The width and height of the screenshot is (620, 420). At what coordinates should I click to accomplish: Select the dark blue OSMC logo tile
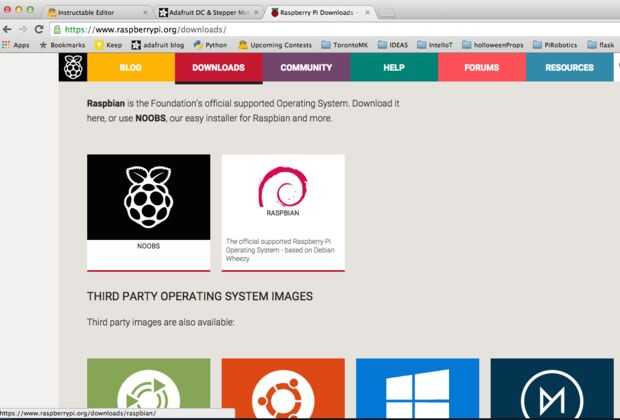(552, 388)
